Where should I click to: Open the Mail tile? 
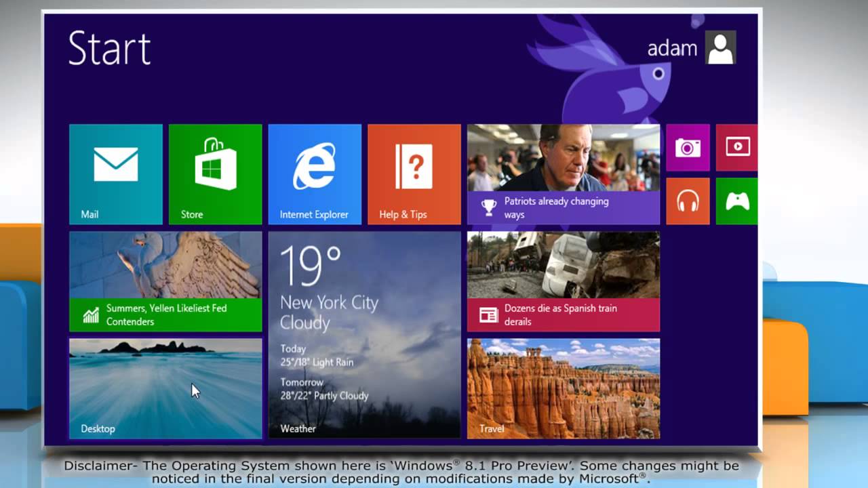[116, 174]
